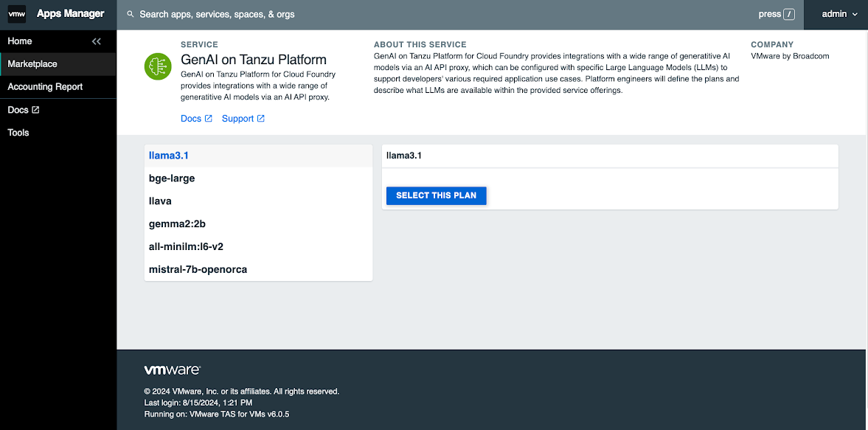Click the GenAI green service icon

(158, 66)
